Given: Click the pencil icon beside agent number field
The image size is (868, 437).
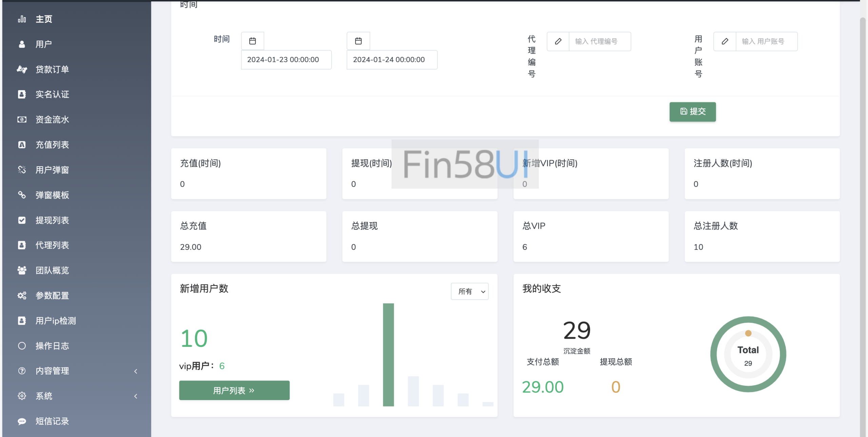Looking at the screenshot, I should click(558, 41).
